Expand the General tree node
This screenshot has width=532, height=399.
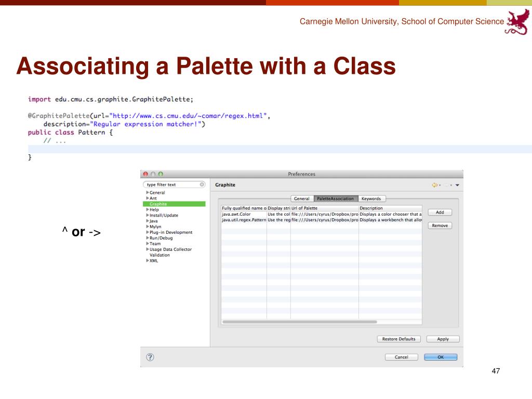coord(148,192)
